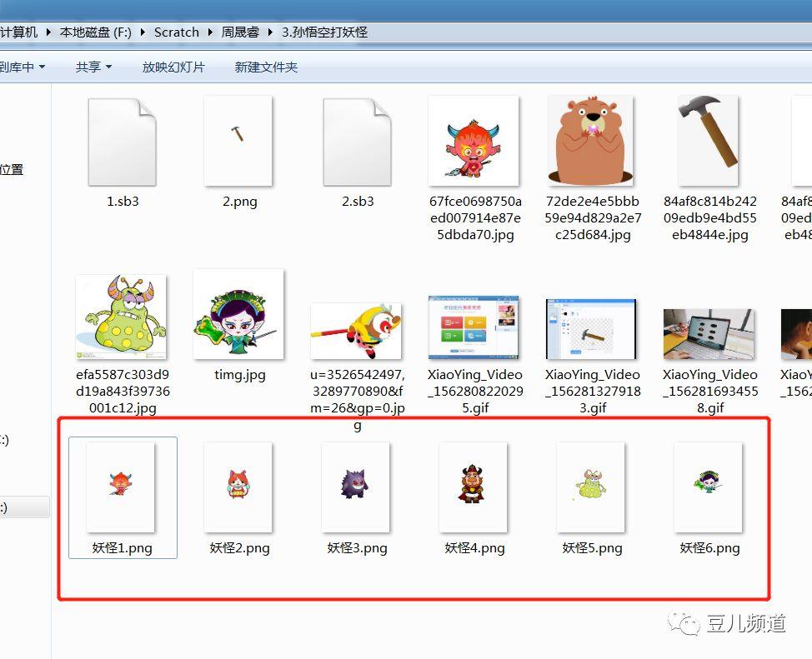Viewport: 812px width, 659px height.
Task: Click the 妖怪1.png file name label
Action: [x=123, y=547]
